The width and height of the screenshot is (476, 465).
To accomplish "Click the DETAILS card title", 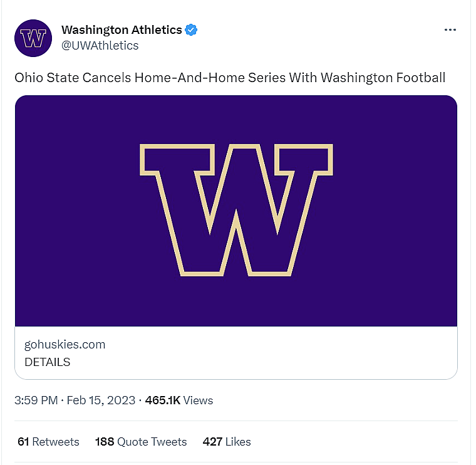I will pos(48,362).
